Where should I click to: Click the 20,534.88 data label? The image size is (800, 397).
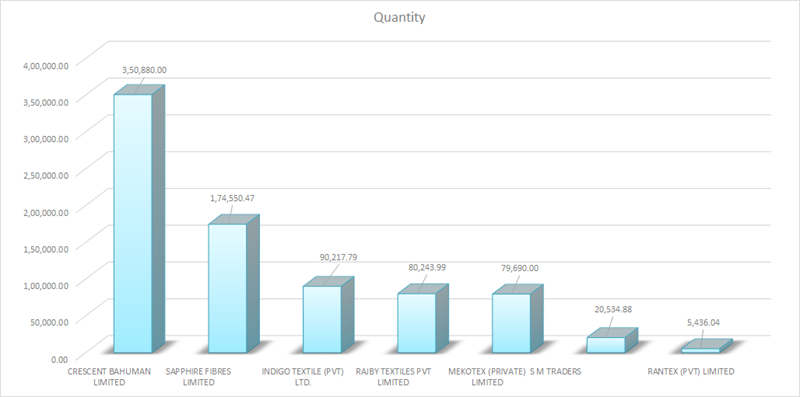[614, 309]
